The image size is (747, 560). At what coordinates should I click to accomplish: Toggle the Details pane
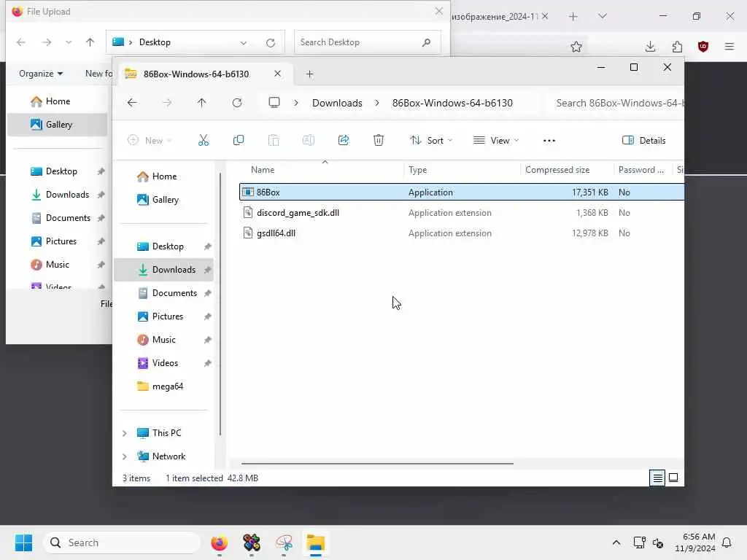(643, 140)
